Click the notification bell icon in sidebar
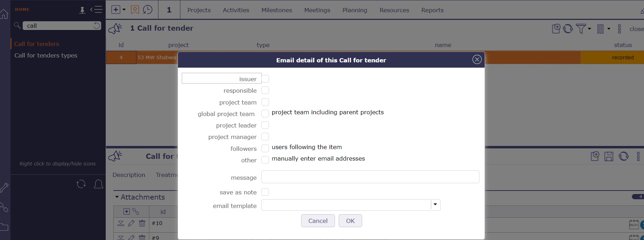644x240 pixels. click(x=99, y=184)
